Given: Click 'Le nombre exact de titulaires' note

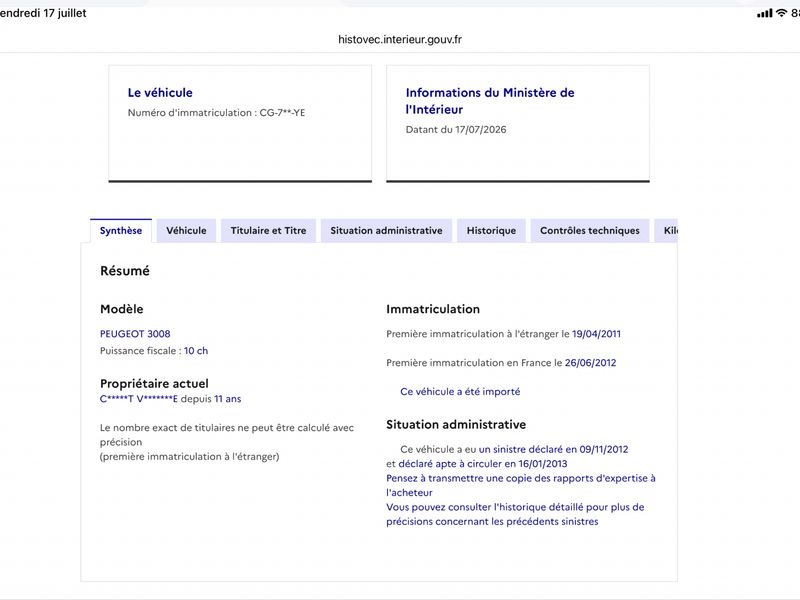Looking at the screenshot, I should pyautogui.click(x=227, y=442).
